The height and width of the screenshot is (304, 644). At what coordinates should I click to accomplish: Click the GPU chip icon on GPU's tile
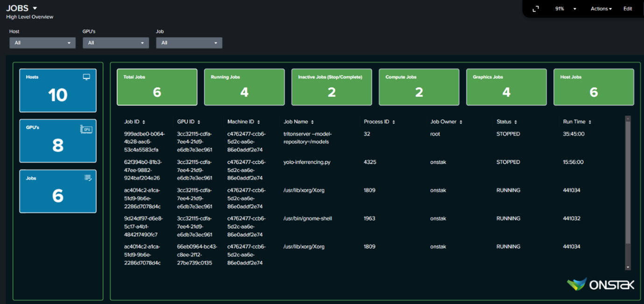[86, 129]
